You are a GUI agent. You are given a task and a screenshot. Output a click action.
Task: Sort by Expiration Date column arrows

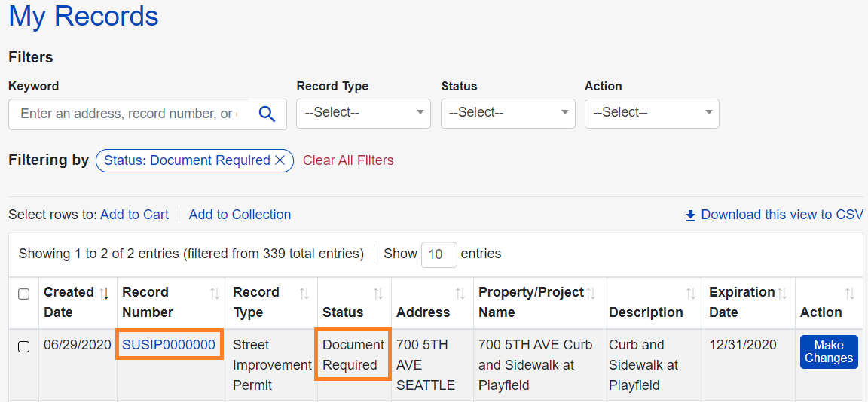click(781, 294)
